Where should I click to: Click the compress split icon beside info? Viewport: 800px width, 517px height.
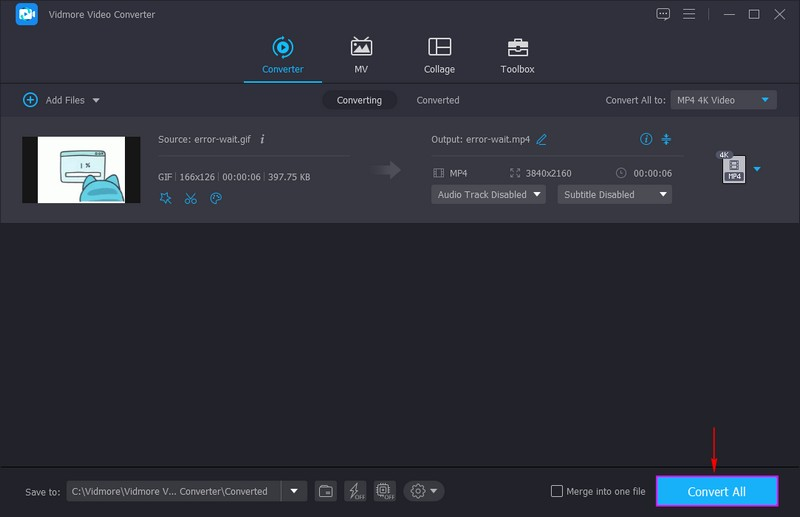(666, 139)
